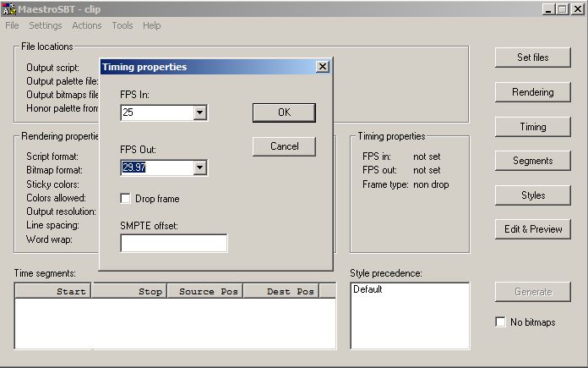Open the Tools menu
Screen dimensions: 588x368
[122, 25]
